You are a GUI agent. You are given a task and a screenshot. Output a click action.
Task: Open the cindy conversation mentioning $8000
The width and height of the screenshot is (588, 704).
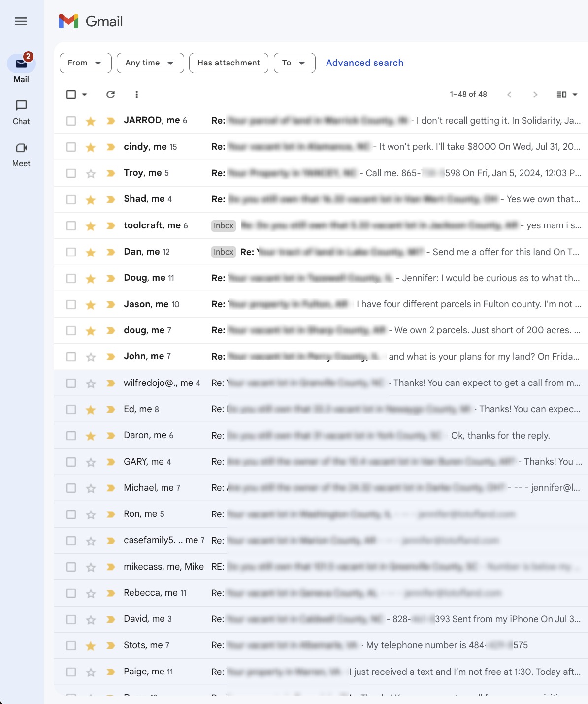click(x=321, y=147)
